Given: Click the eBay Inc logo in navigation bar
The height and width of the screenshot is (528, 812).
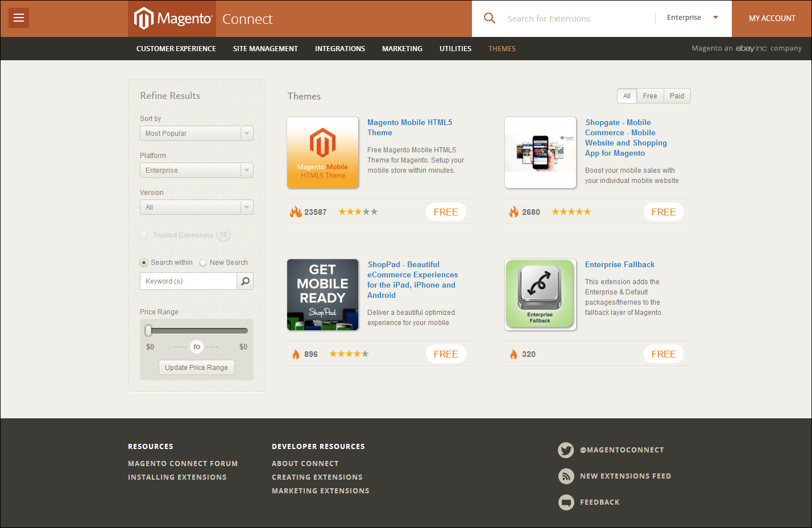Looking at the screenshot, I should 752,48.
